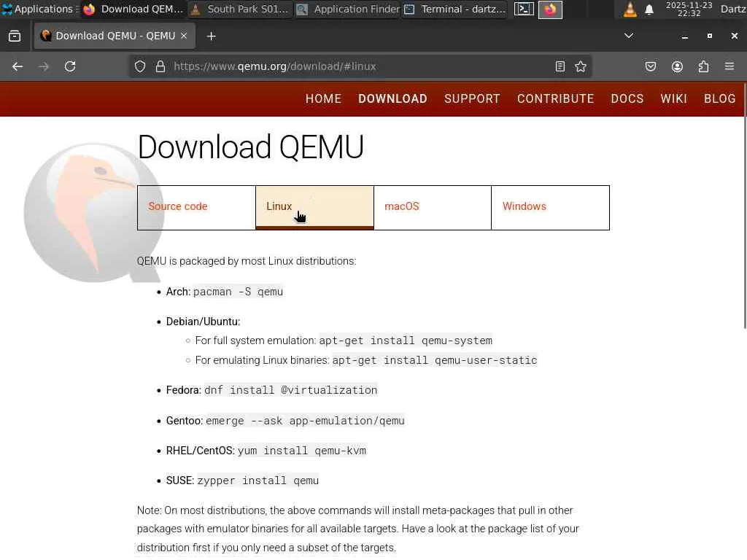Open a new tab with plus button
Image resolution: width=747 pixels, height=560 pixels.
211,36
